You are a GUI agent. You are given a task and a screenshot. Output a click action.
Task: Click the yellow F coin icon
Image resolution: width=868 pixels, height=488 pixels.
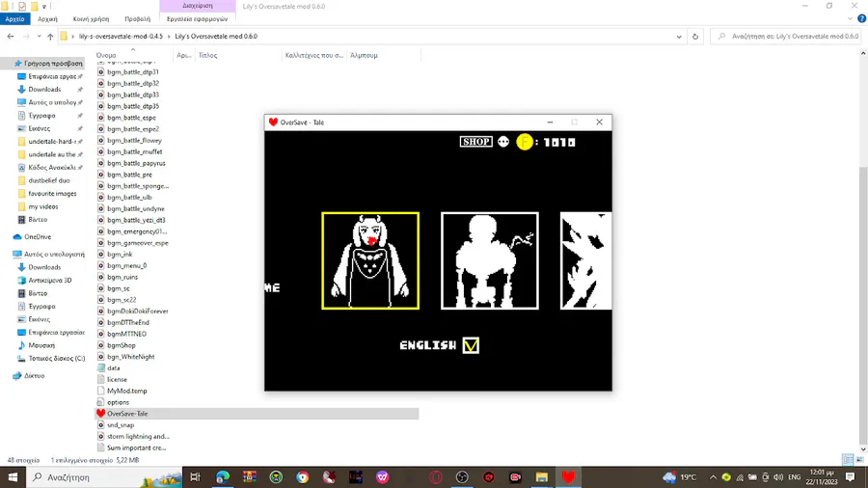[x=525, y=142]
